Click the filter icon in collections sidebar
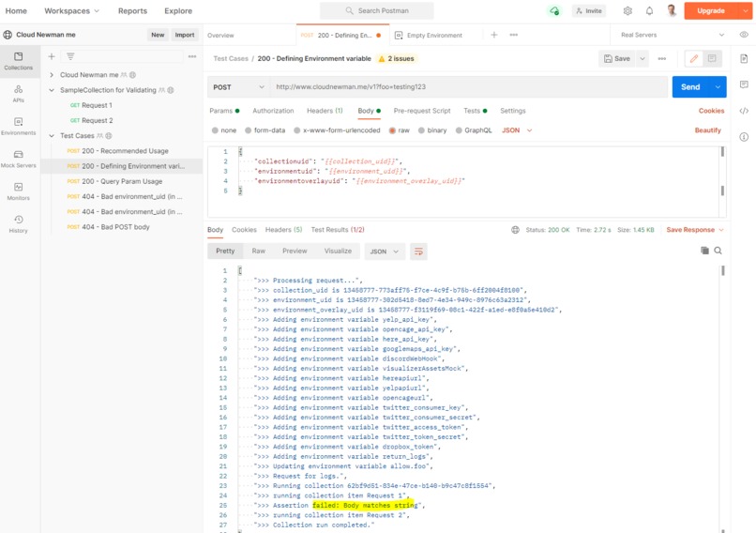 [70, 56]
